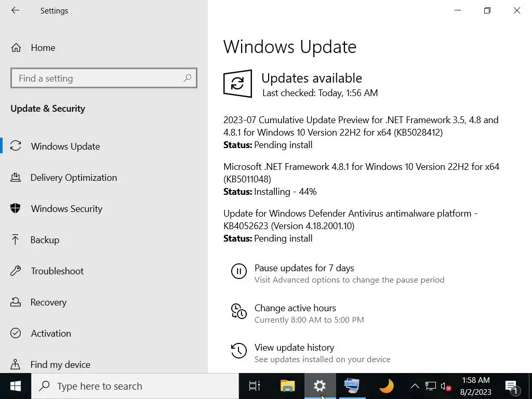This screenshot has width=532, height=399.
Task: Click the Home house icon
Action: tap(16, 48)
